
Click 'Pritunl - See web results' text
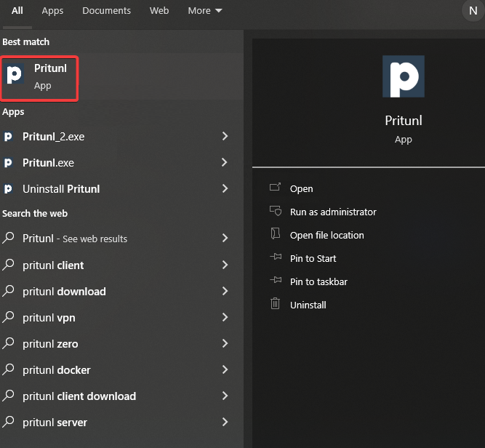tap(75, 239)
